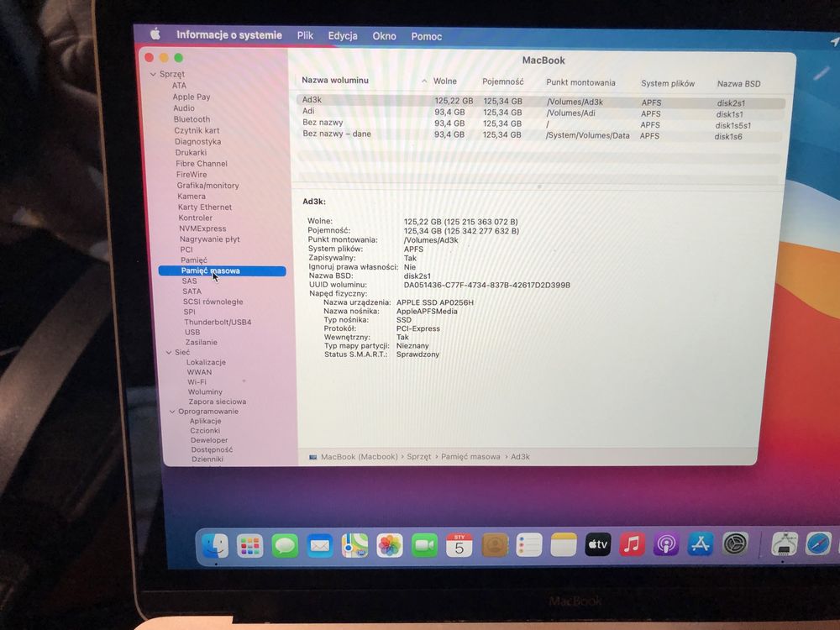
Task: Collapse the Sieć section
Action: coord(169,352)
